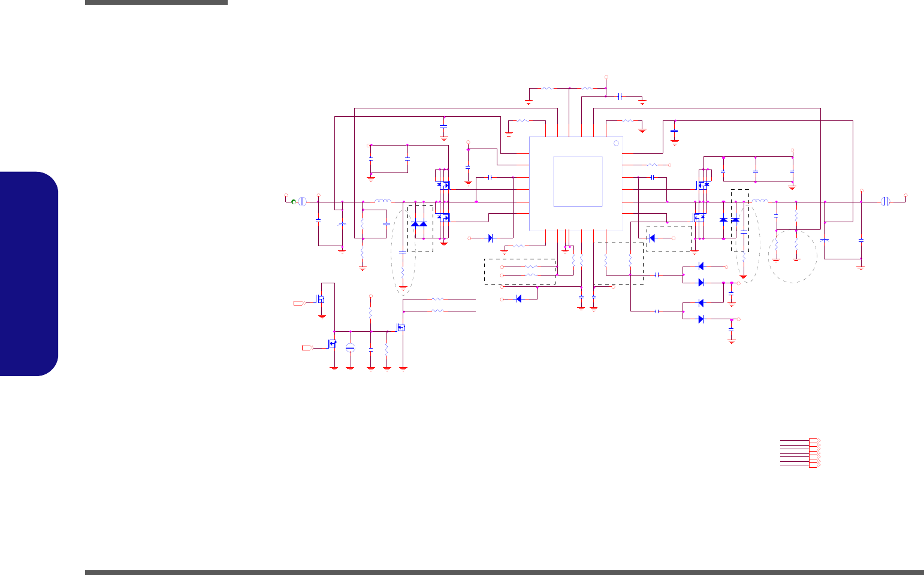The image size is (924, 575).
Task: Select the right-pointing diode left of the IC's bottom edge
Action: (x=490, y=238)
